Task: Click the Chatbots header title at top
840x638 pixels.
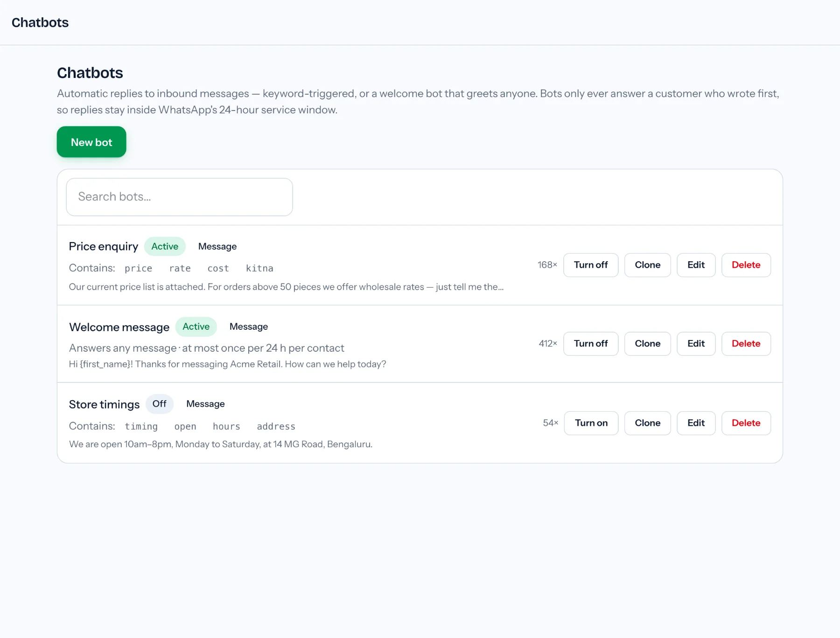Action: (x=40, y=22)
